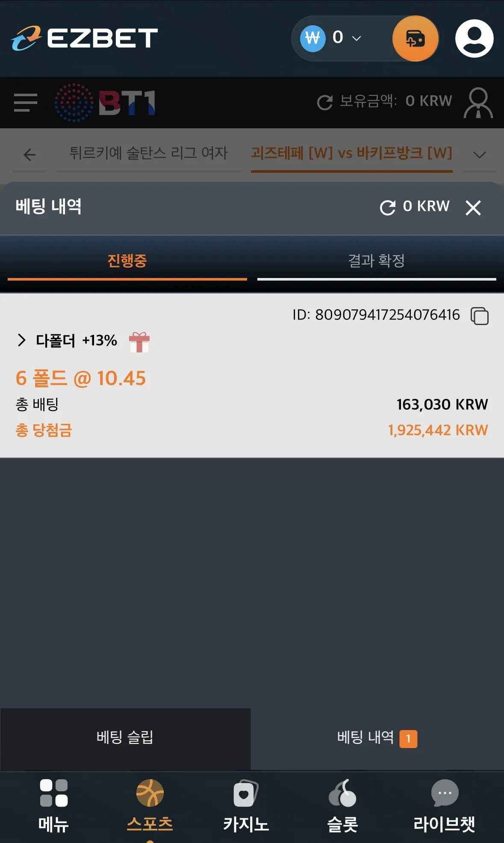Refresh the 보유금액 balance

click(325, 102)
